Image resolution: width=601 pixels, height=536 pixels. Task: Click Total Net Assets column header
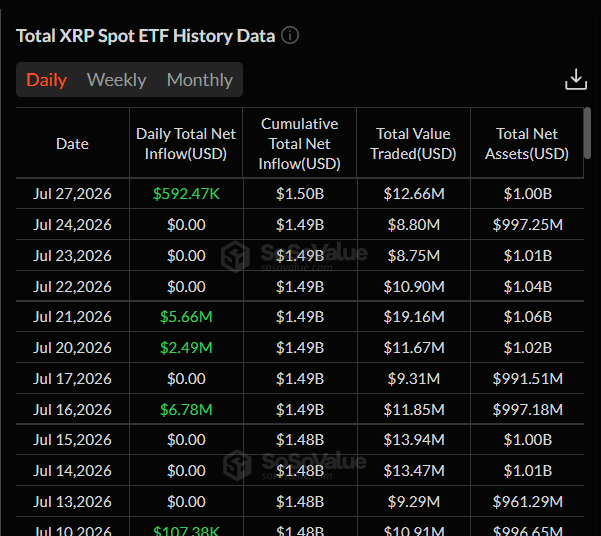click(x=527, y=144)
